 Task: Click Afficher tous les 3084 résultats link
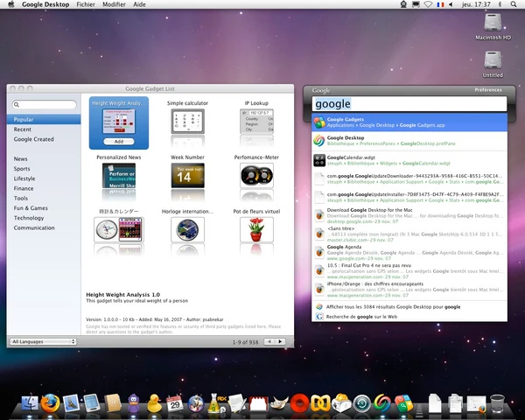409,307
